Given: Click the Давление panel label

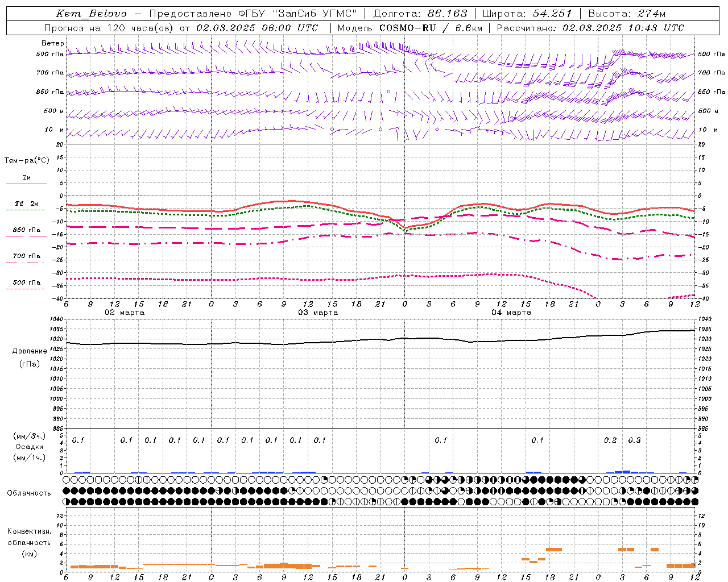Looking at the screenshot, I should [x=30, y=351].
